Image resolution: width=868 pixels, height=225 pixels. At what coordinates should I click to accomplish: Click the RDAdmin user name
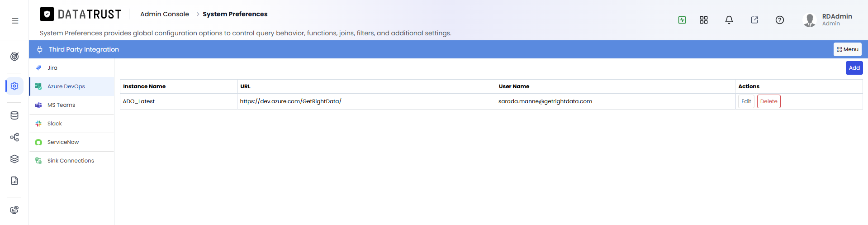[x=837, y=16]
